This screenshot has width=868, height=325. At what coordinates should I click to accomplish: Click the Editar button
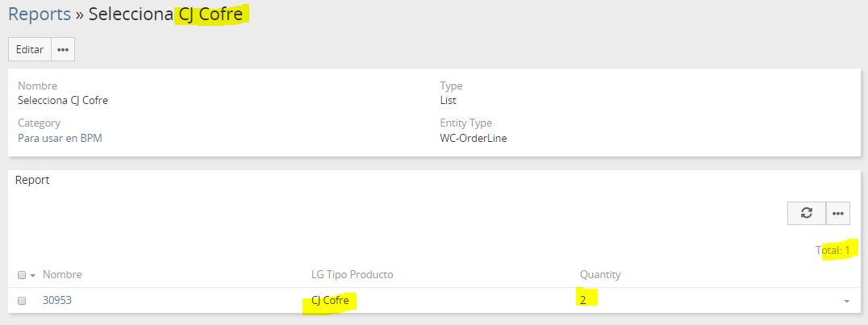tap(30, 49)
